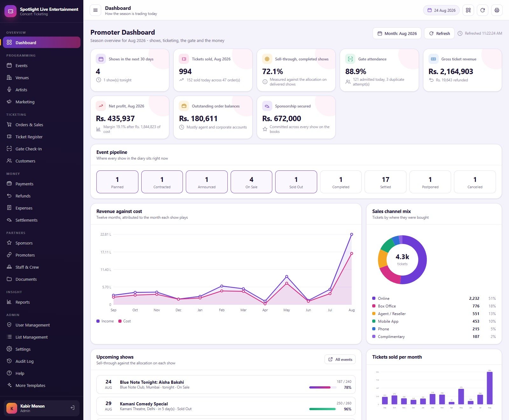509x420 pixels.
Task: Select the On Sale pipeline tile
Action: pyautogui.click(x=251, y=182)
